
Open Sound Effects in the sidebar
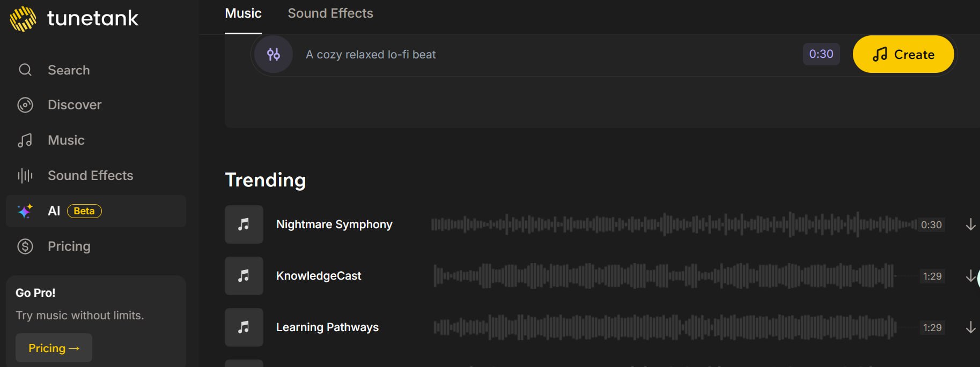[x=90, y=176]
